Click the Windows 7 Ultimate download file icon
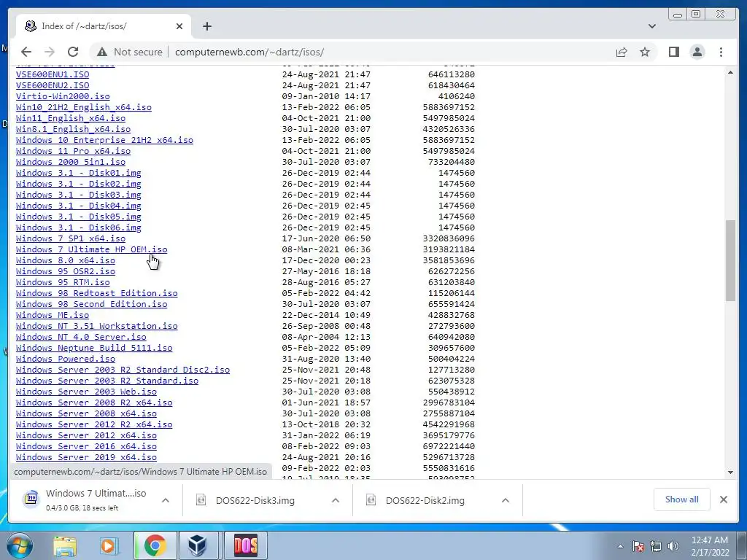The height and width of the screenshot is (560, 747). click(x=31, y=499)
